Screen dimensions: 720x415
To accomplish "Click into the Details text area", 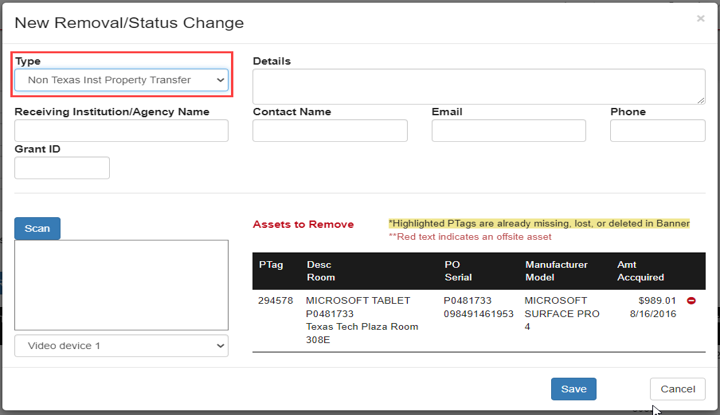I will (x=478, y=86).
